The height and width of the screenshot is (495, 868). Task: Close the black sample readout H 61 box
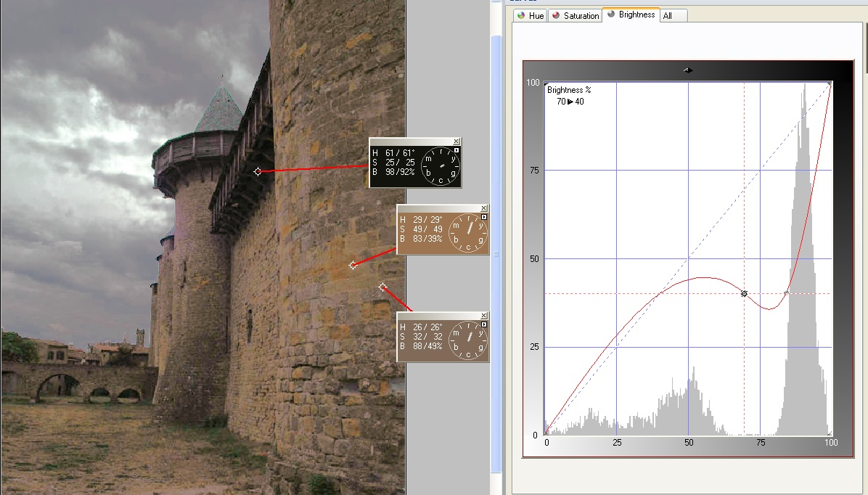tap(456, 142)
